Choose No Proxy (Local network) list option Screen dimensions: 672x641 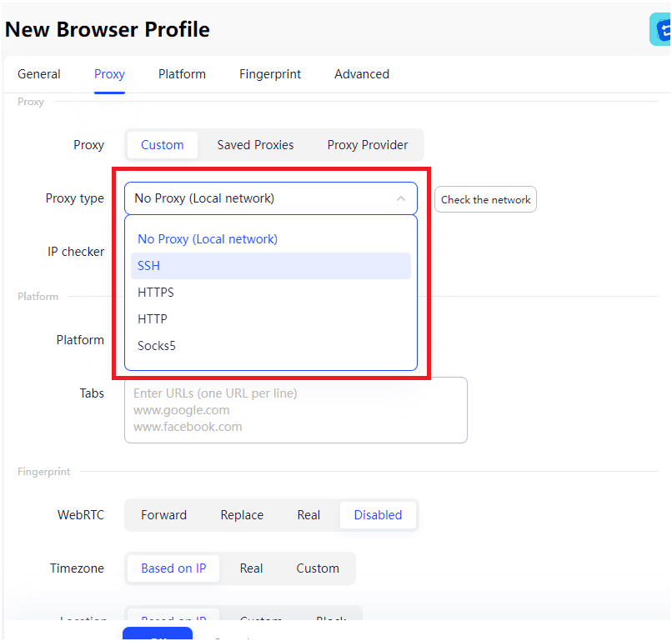(270, 239)
